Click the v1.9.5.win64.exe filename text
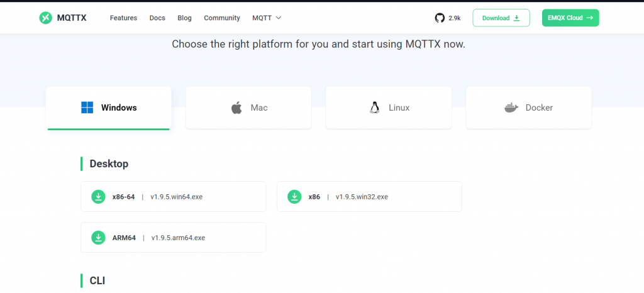This screenshot has height=293, width=644. click(x=177, y=197)
